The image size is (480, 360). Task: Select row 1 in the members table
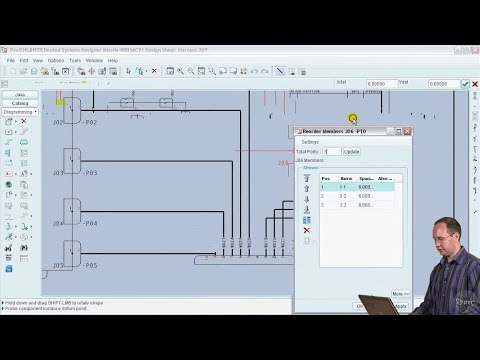(357, 187)
